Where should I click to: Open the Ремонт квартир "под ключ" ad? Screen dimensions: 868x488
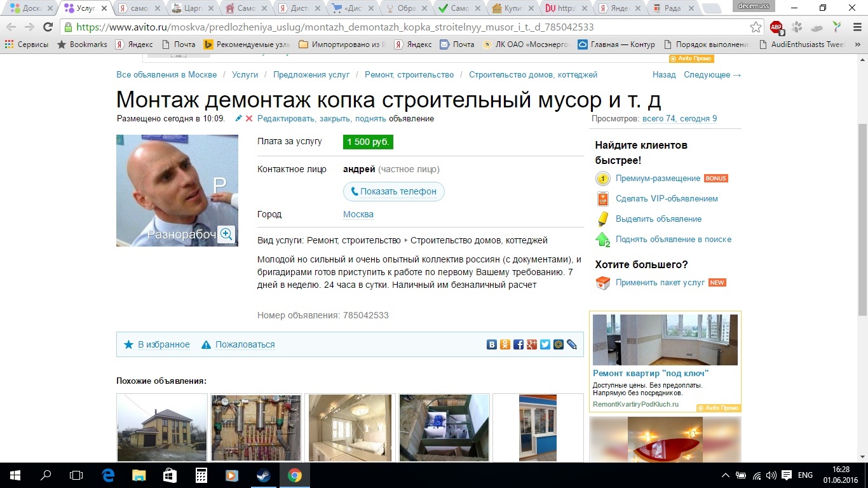pyautogui.click(x=651, y=374)
